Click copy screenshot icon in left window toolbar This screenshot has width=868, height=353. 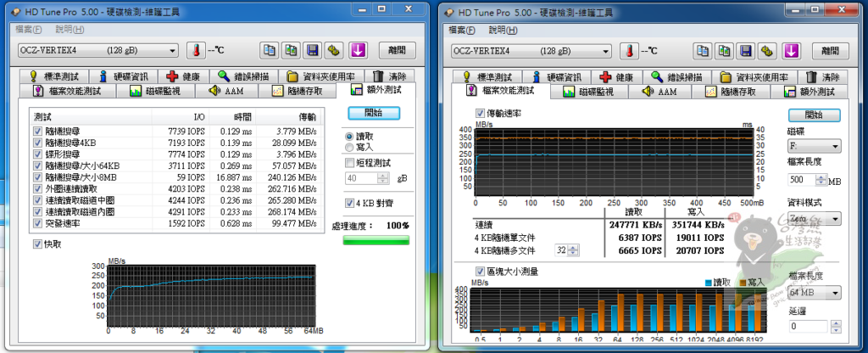[291, 50]
